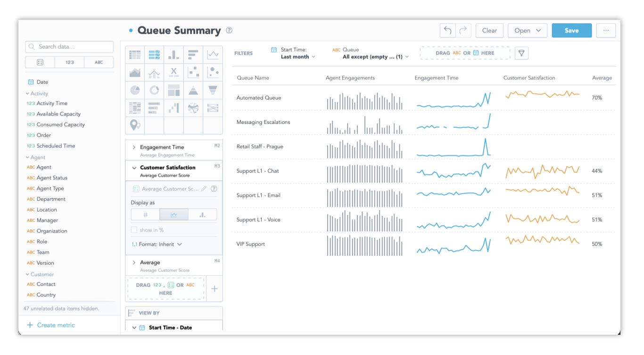Filter data list by ABC attributes tab
This screenshot has width=644, height=355.
[x=99, y=62]
